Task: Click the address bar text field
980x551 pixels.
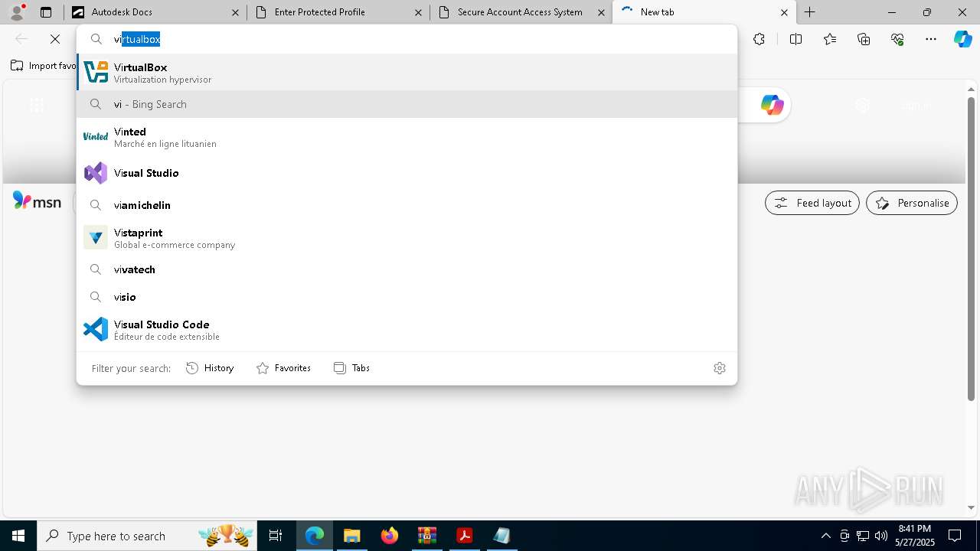Action: (407, 39)
